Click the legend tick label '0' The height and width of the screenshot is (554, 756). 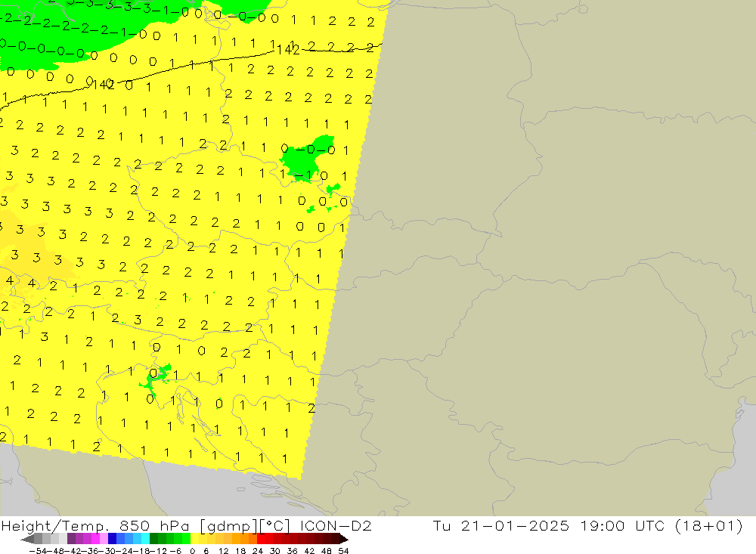coord(192,551)
